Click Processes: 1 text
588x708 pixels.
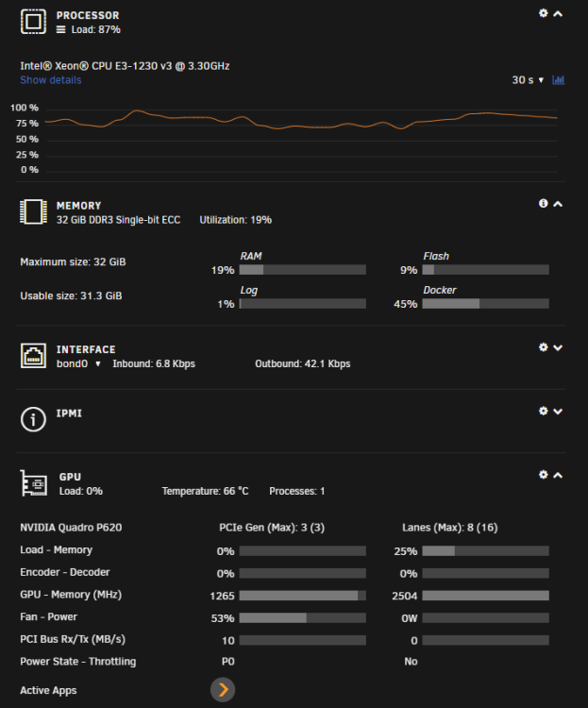tap(296, 491)
